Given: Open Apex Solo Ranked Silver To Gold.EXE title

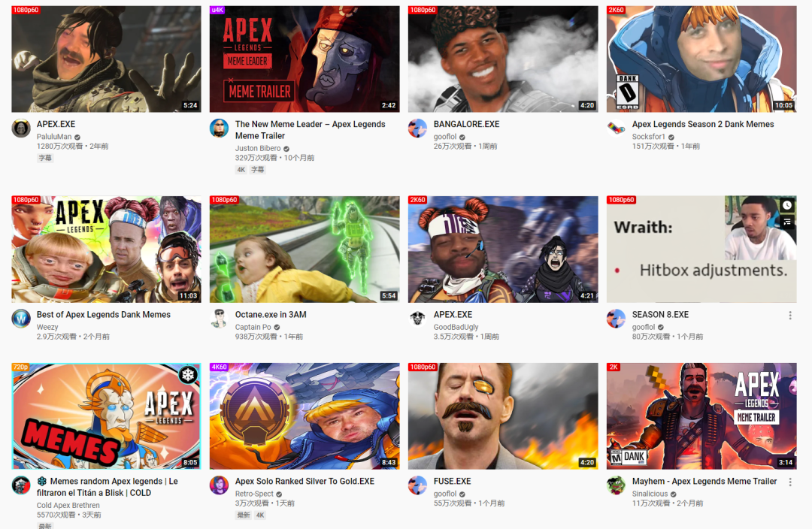Looking at the screenshot, I should [x=304, y=482].
